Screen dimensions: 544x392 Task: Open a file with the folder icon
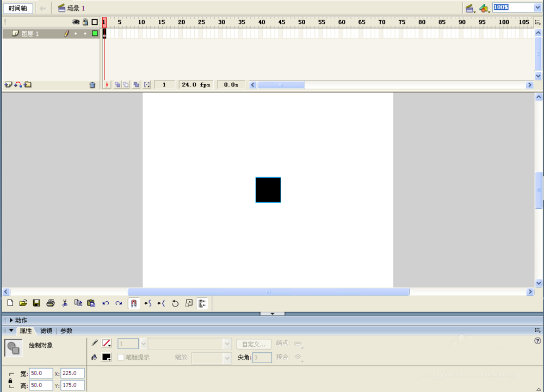point(23,303)
